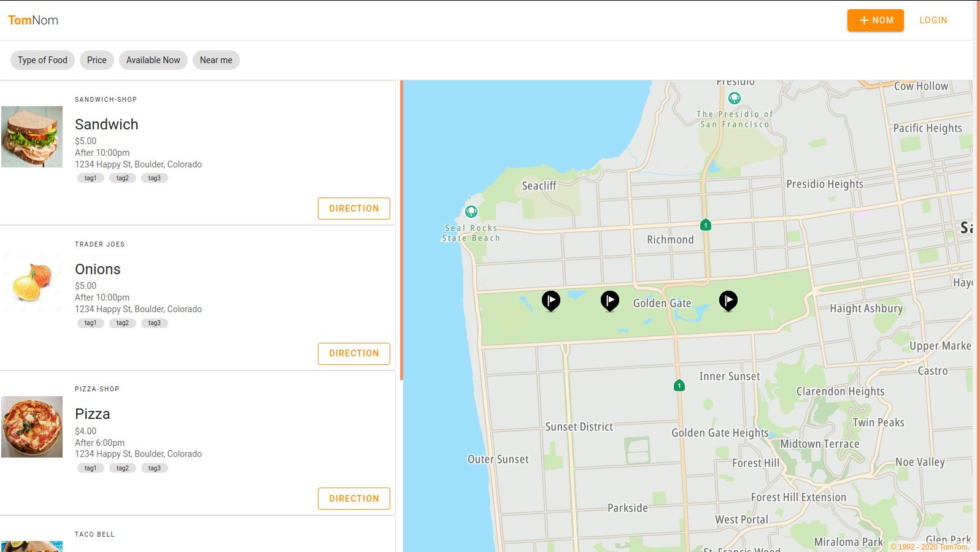Click the middle black flag map marker

[x=610, y=301]
